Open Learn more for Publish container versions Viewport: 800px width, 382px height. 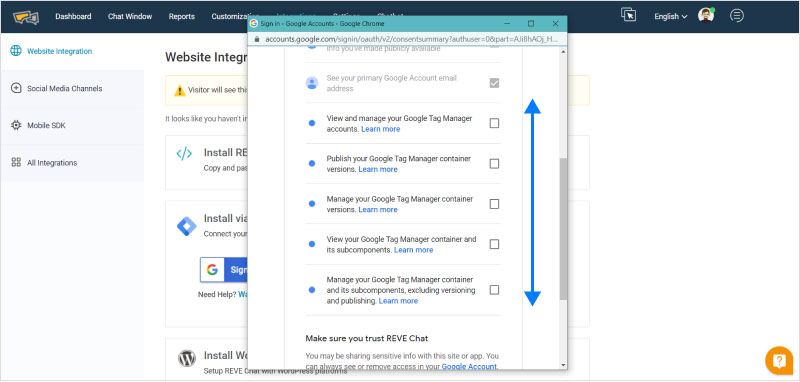(378, 169)
